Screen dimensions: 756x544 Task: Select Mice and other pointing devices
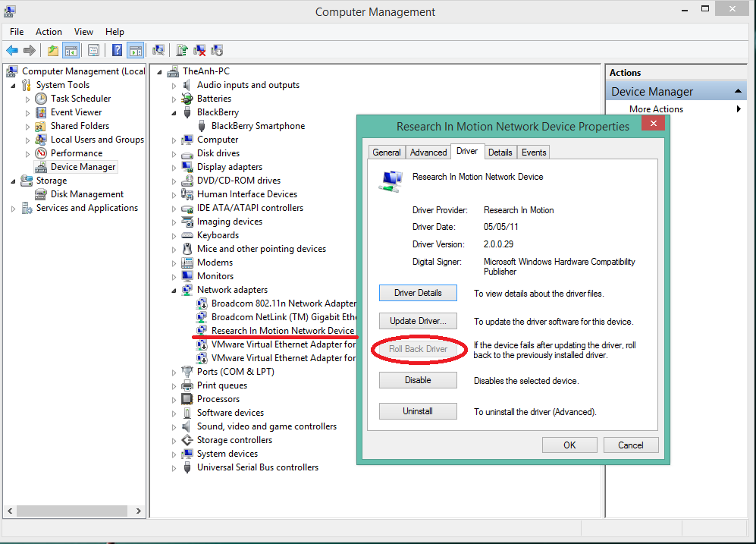(262, 250)
